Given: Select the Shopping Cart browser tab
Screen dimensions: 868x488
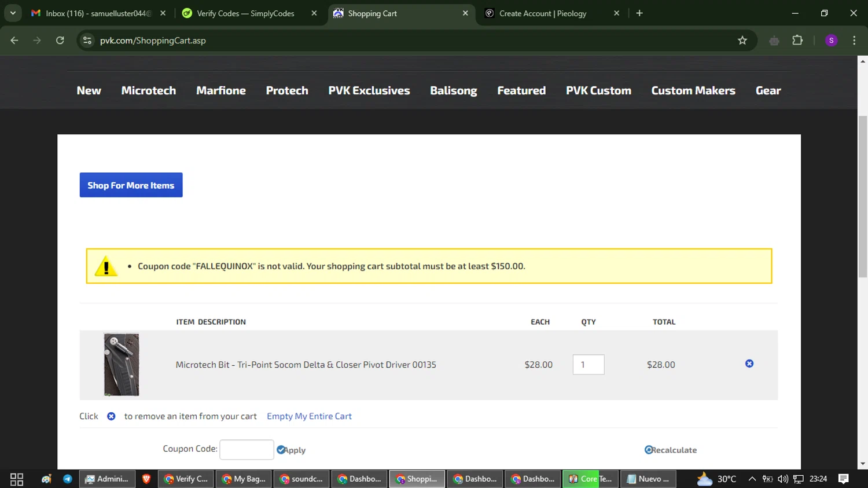Looking at the screenshot, I should [x=400, y=13].
